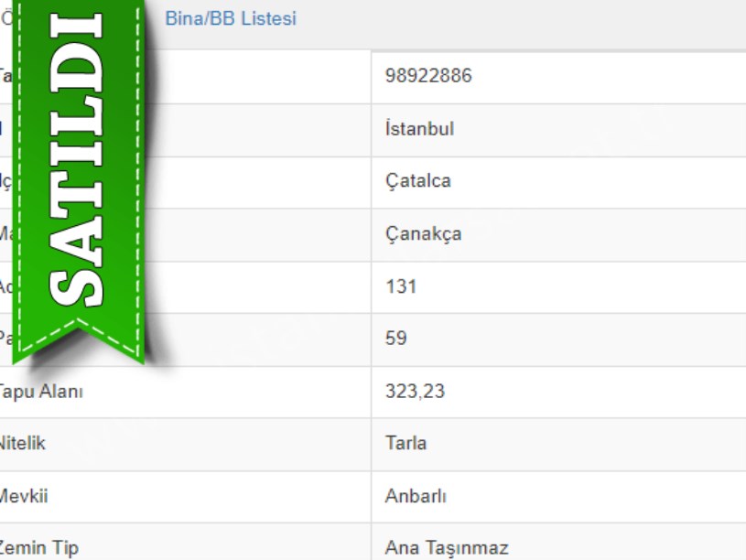Select the Çatalca district value
The height and width of the screenshot is (560, 746).
click(417, 181)
